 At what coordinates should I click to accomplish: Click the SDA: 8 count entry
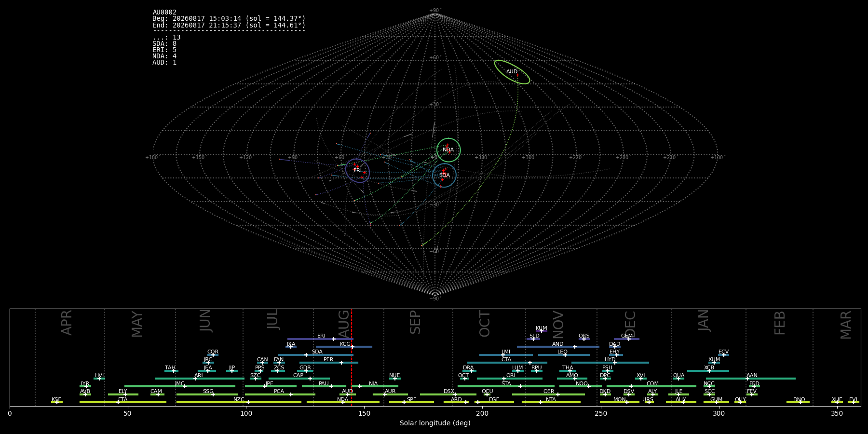pos(164,44)
